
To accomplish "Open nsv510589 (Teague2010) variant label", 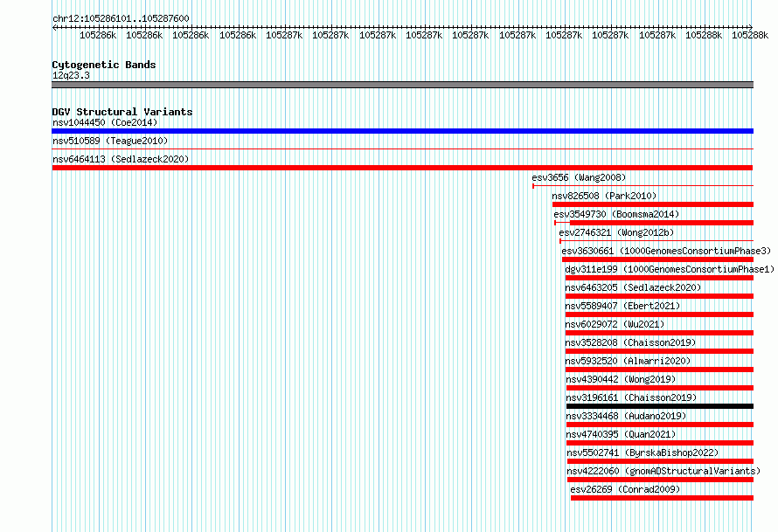I will tap(110, 141).
